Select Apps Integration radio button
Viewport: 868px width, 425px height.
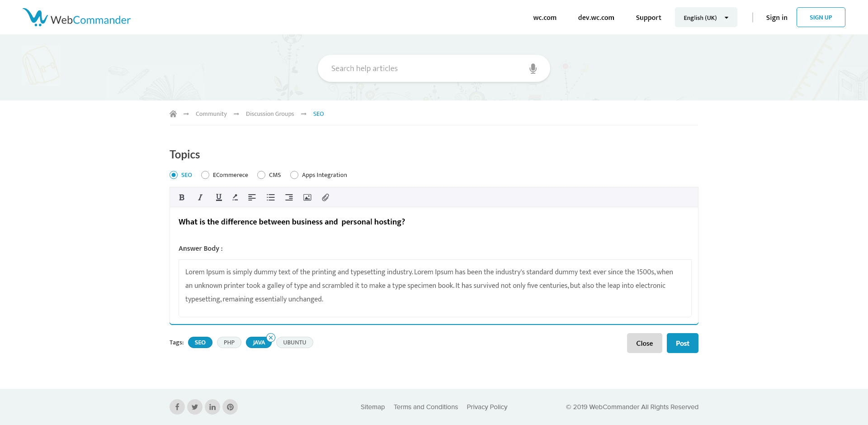click(x=294, y=175)
